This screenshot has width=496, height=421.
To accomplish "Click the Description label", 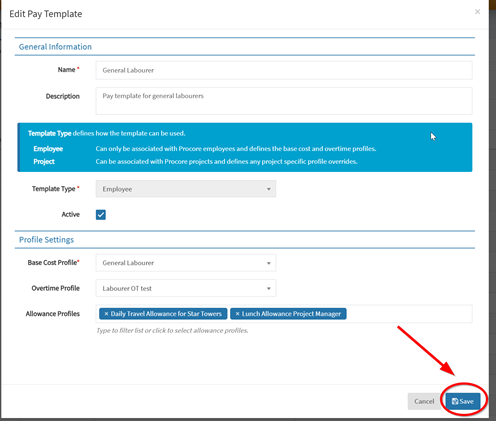I will tap(63, 96).
